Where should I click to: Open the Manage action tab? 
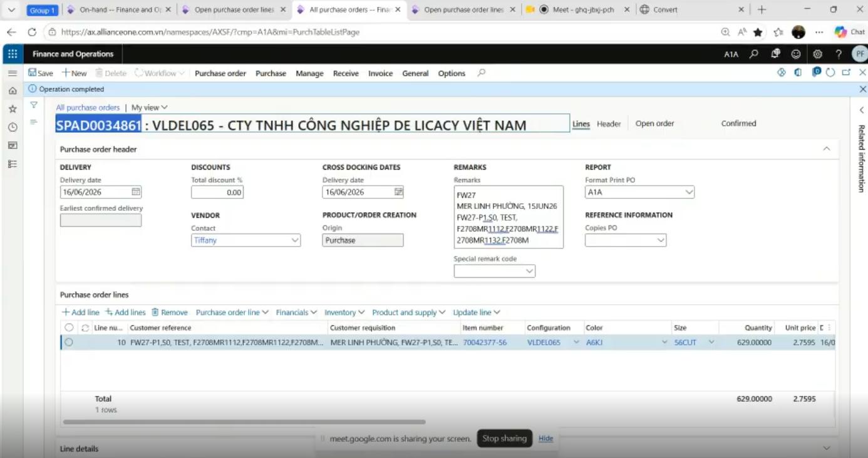pos(309,73)
